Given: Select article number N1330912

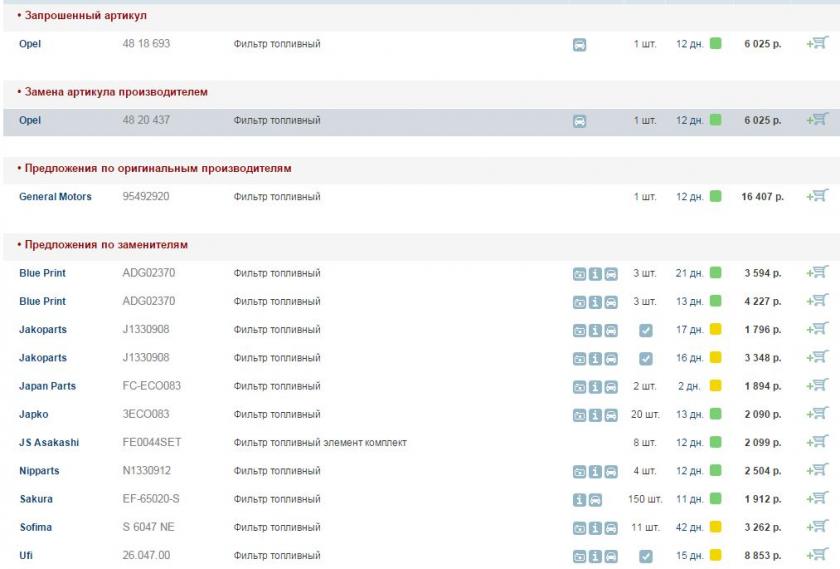Looking at the screenshot, I should [146, 471].
